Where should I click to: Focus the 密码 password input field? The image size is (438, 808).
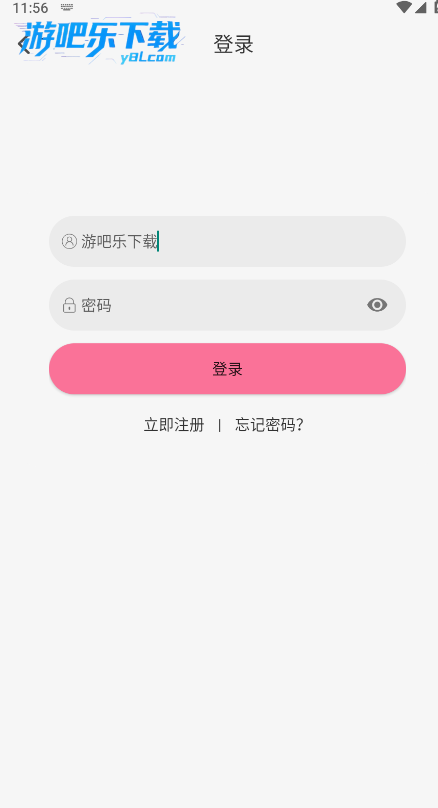point(227,305)
